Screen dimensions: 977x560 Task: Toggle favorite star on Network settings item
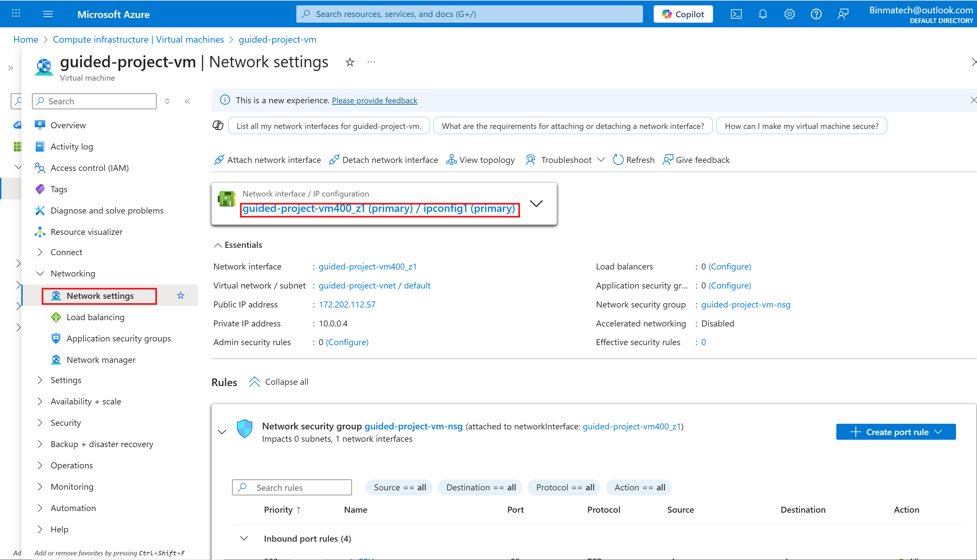tap(180, 295)
